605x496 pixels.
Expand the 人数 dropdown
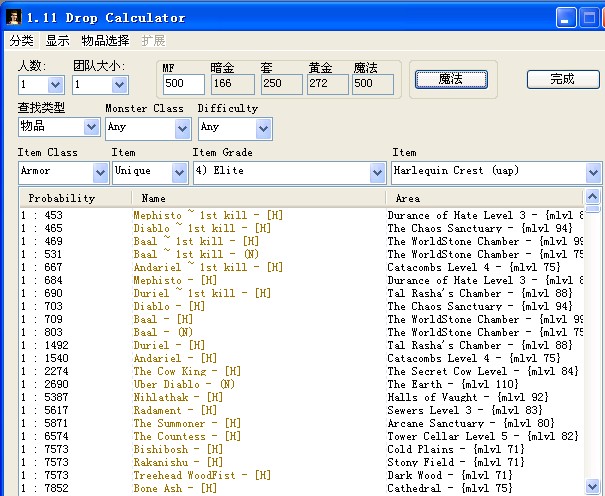(56, 84)
